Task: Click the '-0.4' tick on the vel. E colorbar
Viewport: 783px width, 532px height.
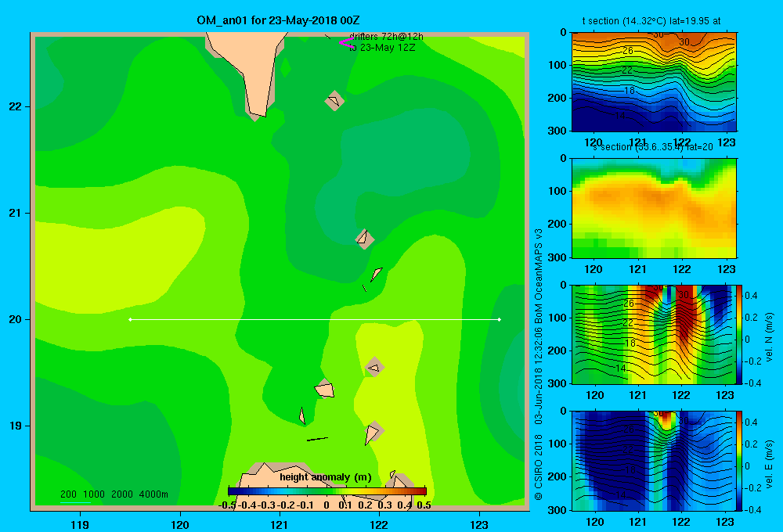Action: [x=752, y=509]
